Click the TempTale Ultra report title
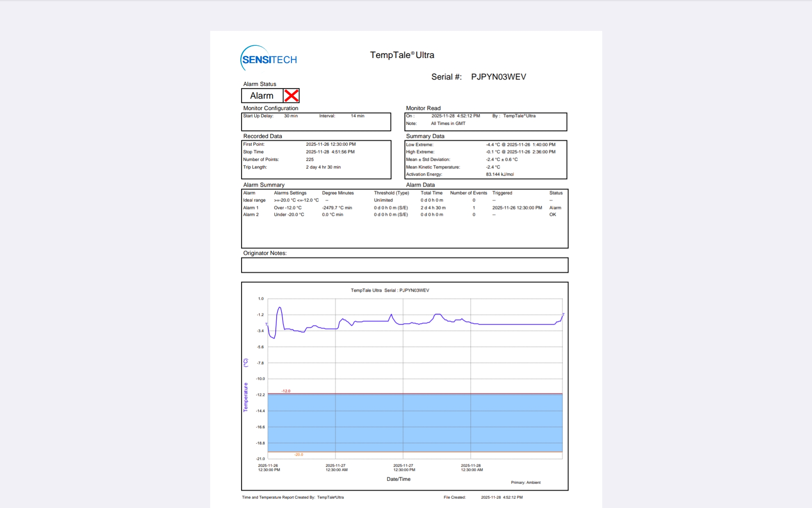812x508 pixels. 402,55
